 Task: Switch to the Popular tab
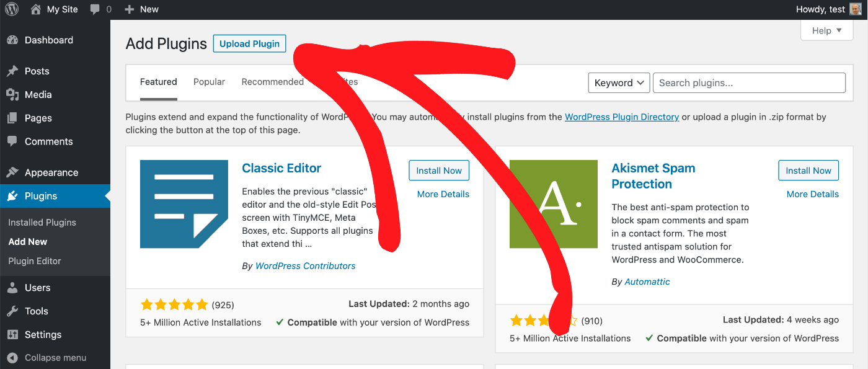(209, 82)
